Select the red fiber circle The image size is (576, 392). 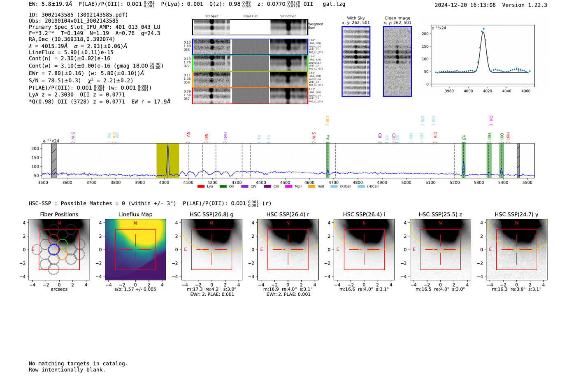(53, 239)
